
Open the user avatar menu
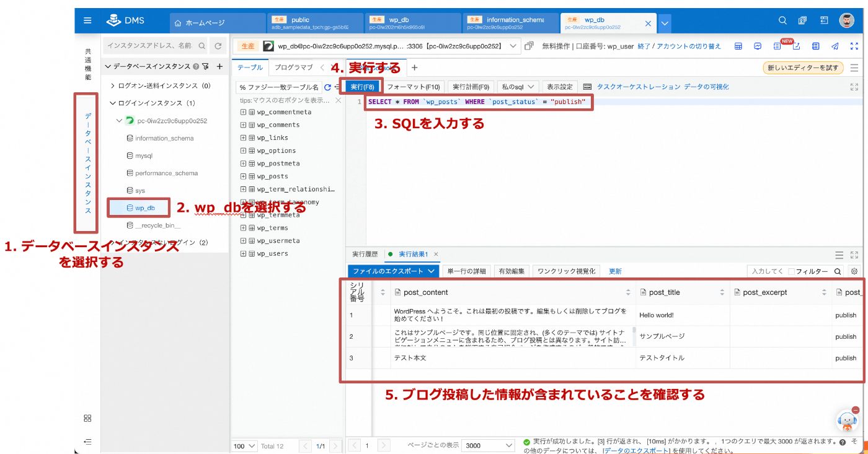847,20
